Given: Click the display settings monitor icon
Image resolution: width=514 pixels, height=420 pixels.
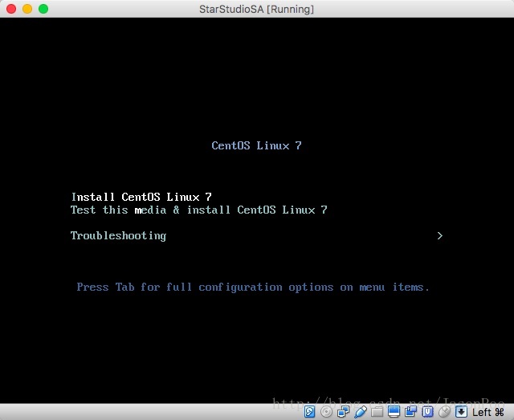Looking at the screenshot, I should coord(394,411).
